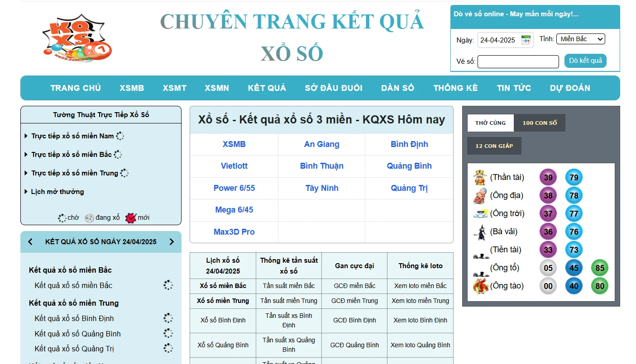Open XSMB in navigation bar

tap(132, 88)
